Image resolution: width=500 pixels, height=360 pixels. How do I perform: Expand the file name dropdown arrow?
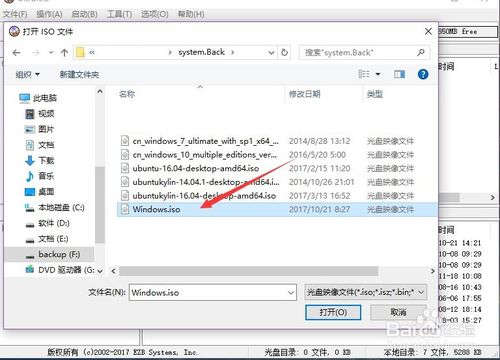pyautogui.click(x=291, y=293)
